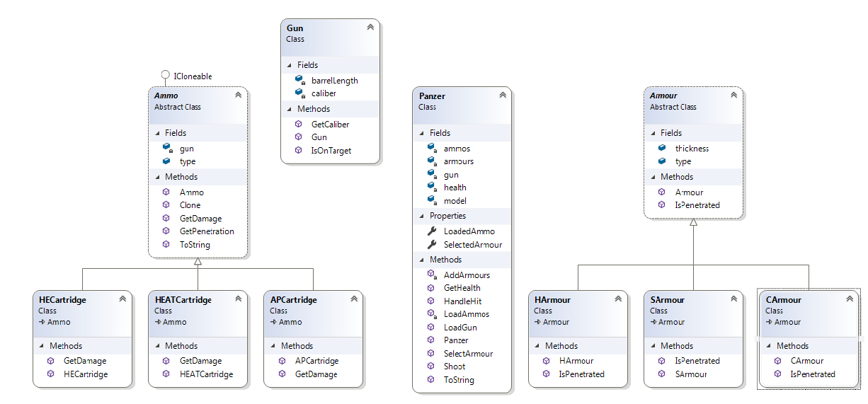868x404 pixels.
Task: Collapse the Fields section of the Armour class
Action: [653, 133]
